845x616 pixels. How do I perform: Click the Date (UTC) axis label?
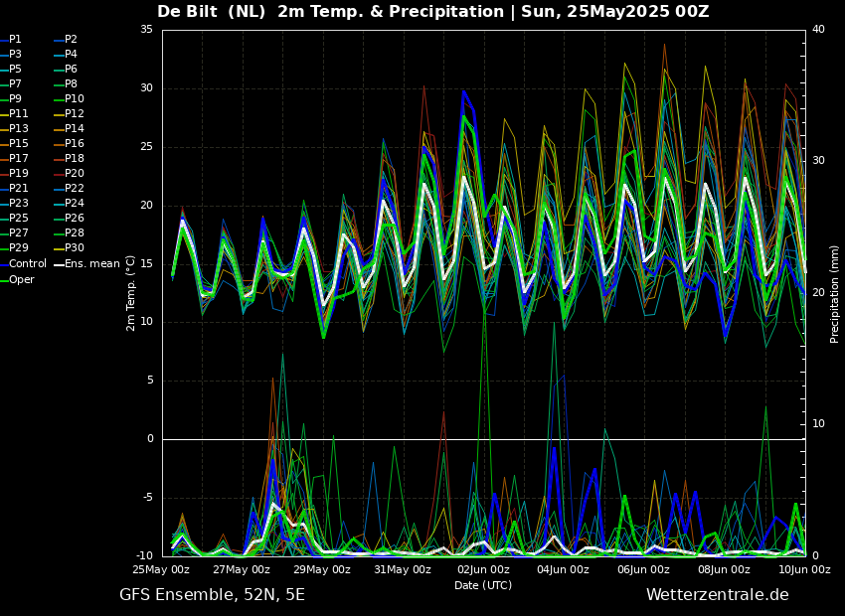(x=483, y=585)
